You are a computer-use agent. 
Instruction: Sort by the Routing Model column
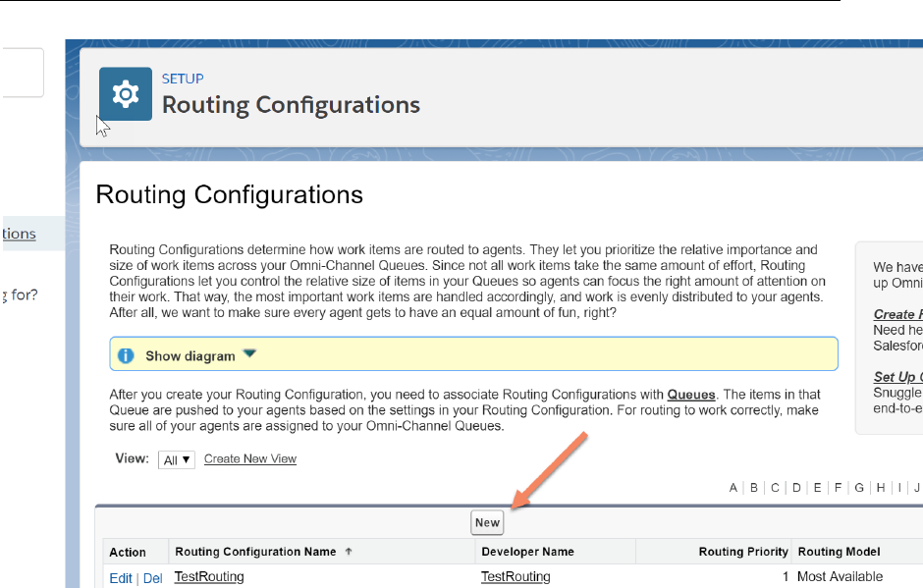tap(839, 552)
